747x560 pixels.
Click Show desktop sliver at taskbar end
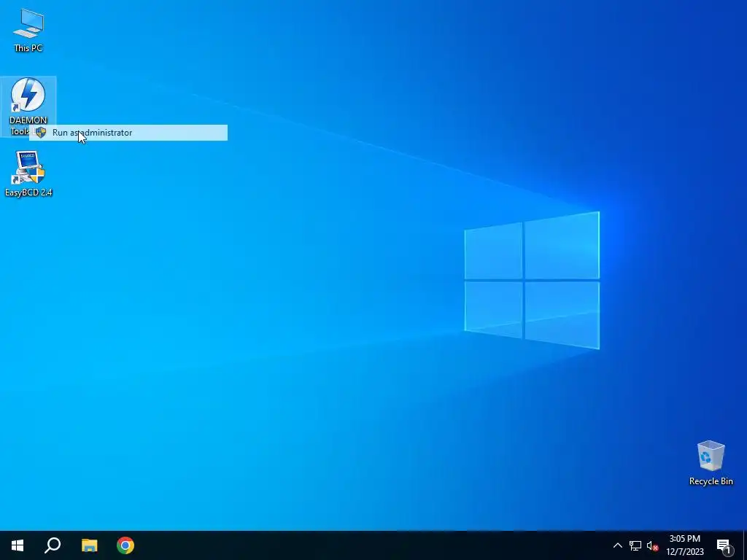pos(745,545)
